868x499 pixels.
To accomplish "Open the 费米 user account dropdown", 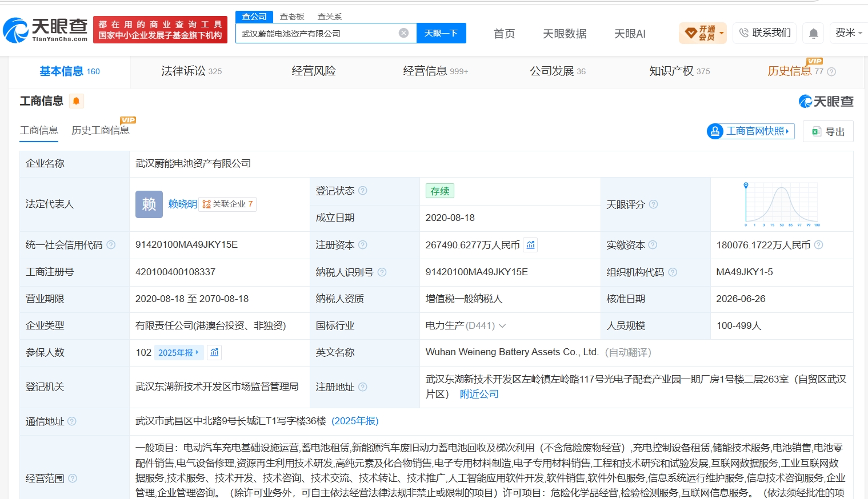I will (849, 33).
